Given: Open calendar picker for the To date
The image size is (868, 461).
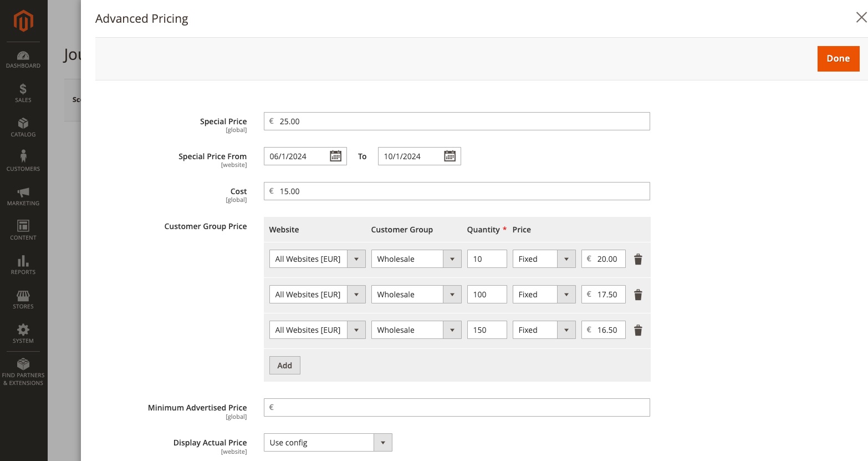Looking at the screenshot, I should point(450,156).
